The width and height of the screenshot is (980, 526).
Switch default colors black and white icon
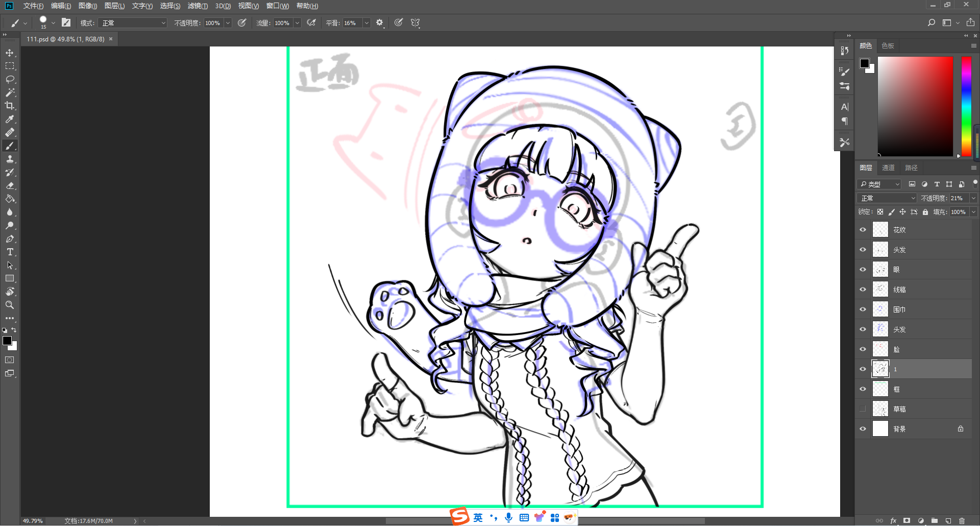click(x=5, y=330)
